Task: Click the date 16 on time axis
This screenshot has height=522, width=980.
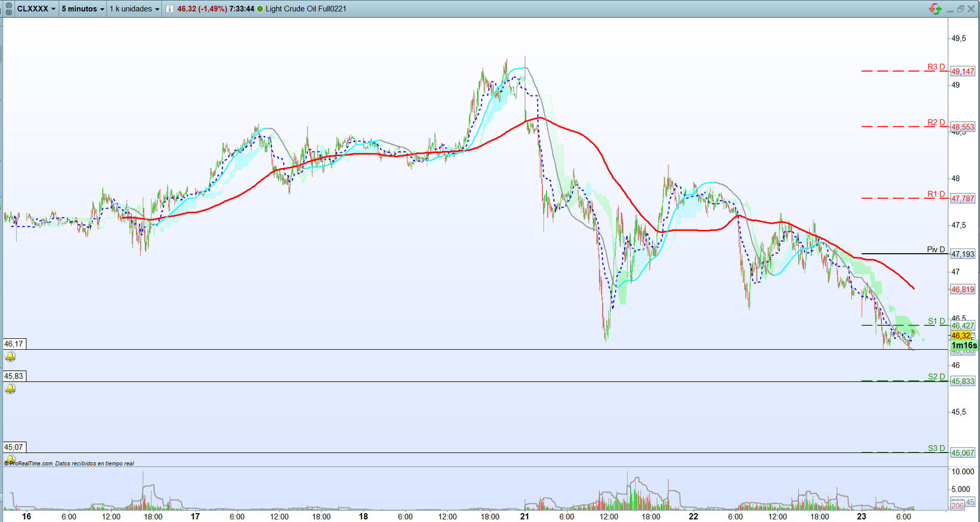Action: pos(27,516)
